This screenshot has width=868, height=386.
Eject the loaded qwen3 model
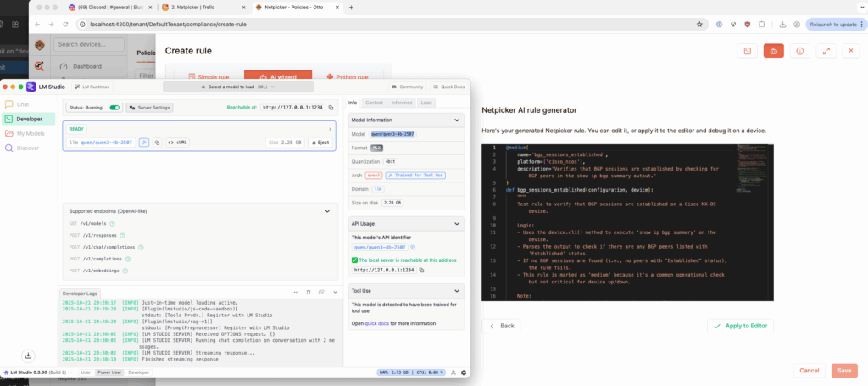[x=319, y=143]
